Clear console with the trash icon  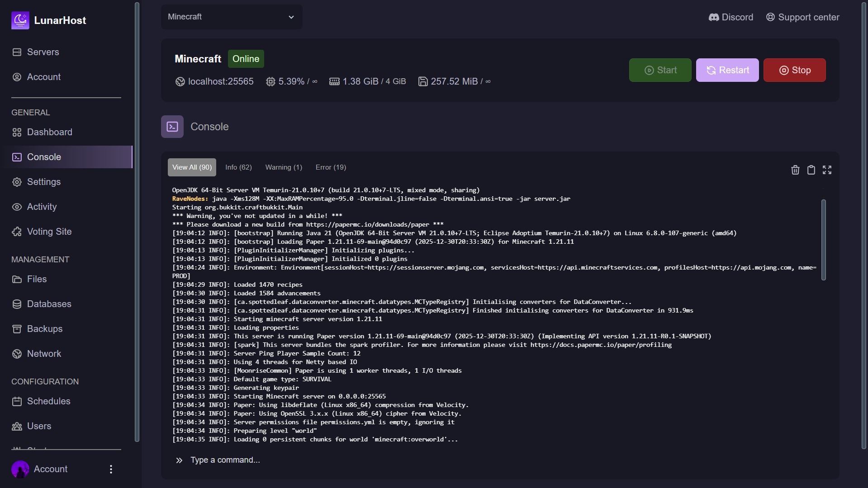pyautogui.click(x=795, y=170)
